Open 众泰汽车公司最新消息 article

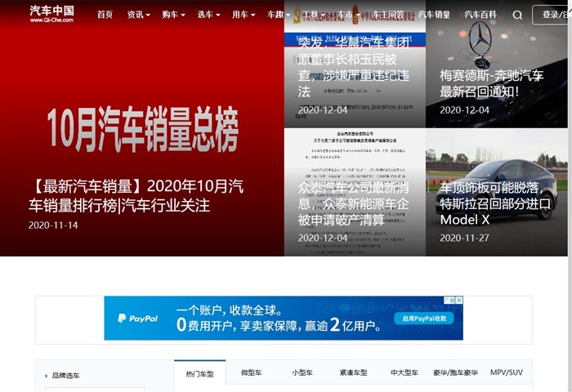click(x=354, y=203)
